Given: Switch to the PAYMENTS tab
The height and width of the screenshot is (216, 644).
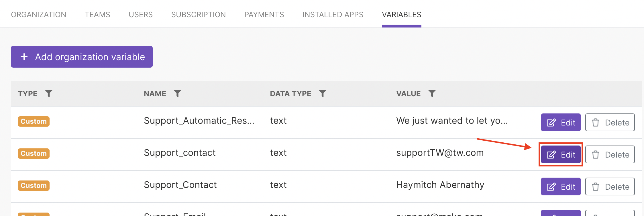Looking at the screenshot, I should pyautogui.click(x=264, y=15).
